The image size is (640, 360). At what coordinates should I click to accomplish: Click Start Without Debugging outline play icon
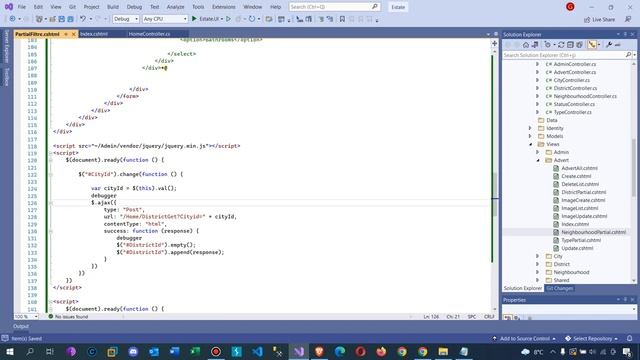point(229,19)
